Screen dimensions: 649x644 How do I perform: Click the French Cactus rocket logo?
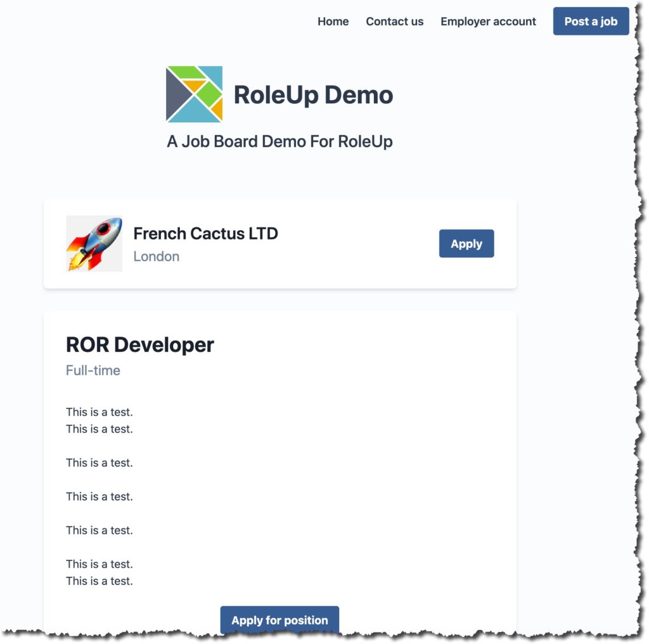(94, 243)
